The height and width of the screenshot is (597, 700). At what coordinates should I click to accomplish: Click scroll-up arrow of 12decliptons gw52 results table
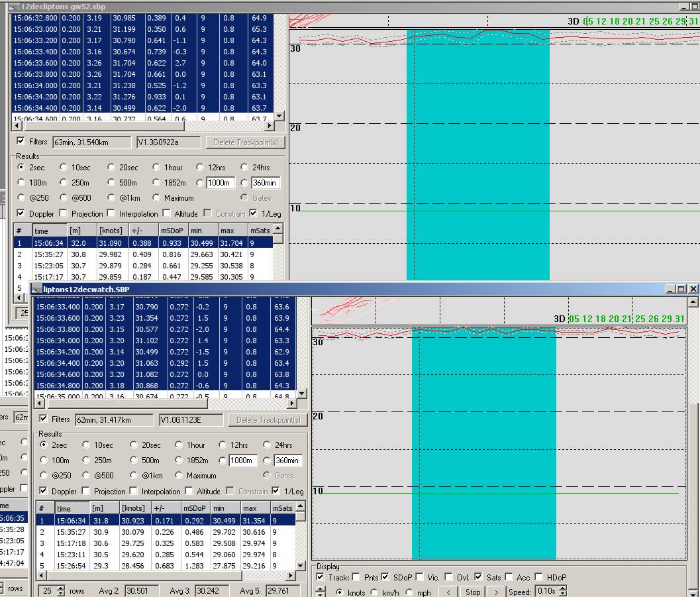[x=278, y=229]
